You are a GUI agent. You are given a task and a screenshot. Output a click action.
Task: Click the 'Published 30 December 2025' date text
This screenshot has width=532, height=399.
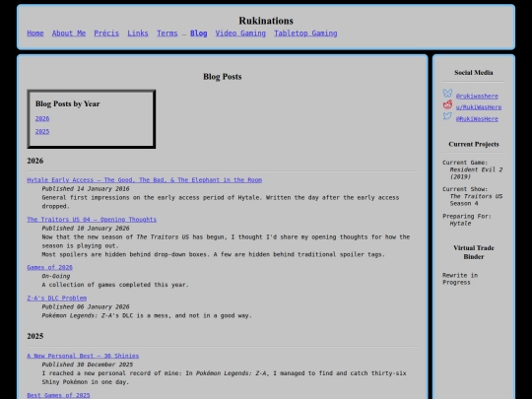88,365
